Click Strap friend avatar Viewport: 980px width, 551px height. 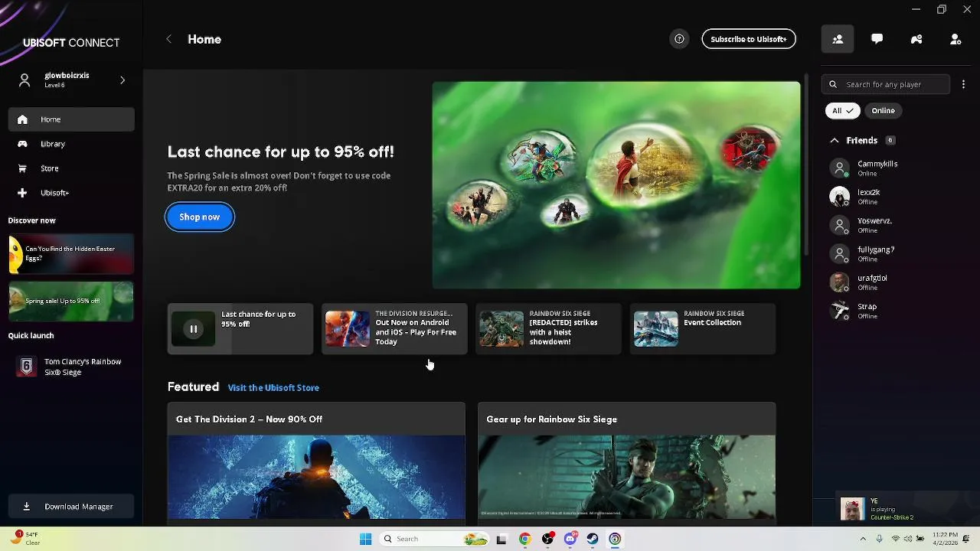tap(840, 310)
